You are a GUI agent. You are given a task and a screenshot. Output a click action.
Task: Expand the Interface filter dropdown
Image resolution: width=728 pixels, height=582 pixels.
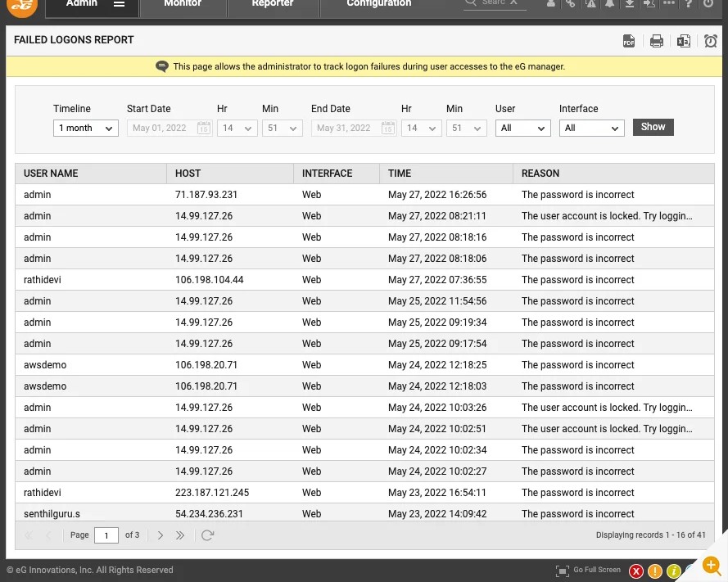point(591,129)
